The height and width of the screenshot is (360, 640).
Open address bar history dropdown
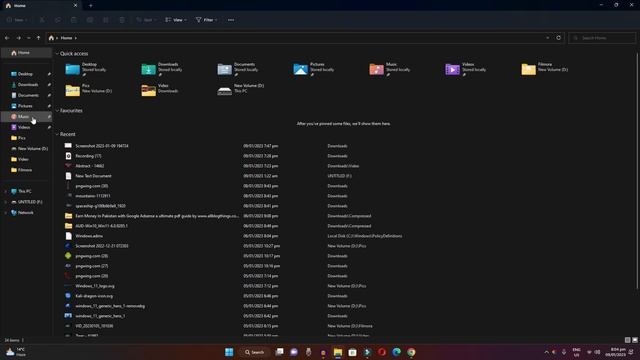pyautogui.click(x=547, y=38)
